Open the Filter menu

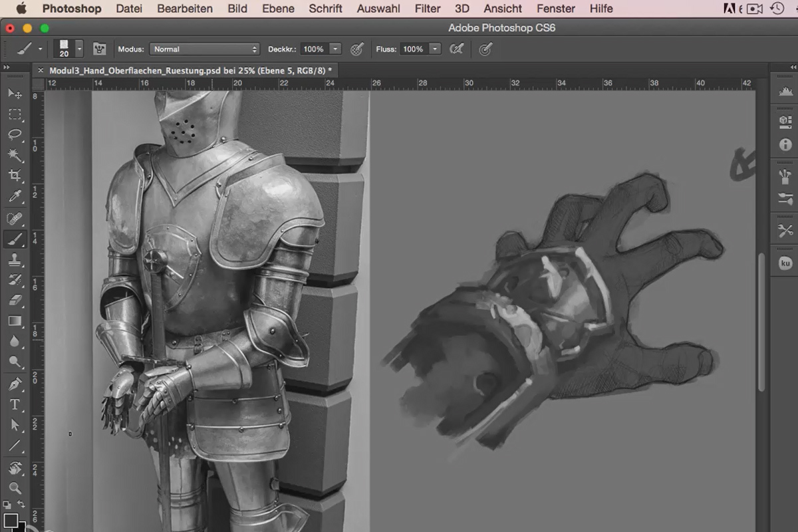[x=428, y=9]
